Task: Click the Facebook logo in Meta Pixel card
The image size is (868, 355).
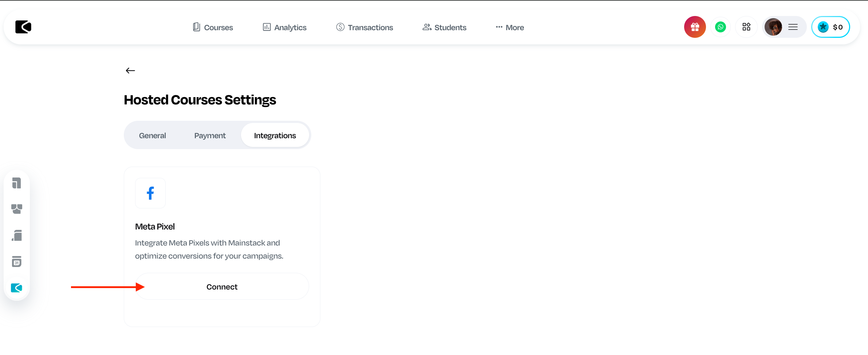Action: (x=150, y=193)
